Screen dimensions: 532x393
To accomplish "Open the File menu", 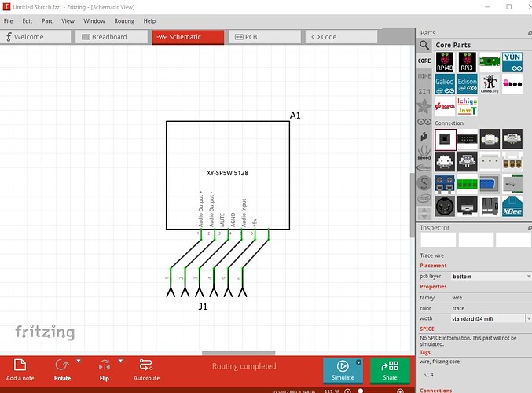I will [x=8, y=21].
